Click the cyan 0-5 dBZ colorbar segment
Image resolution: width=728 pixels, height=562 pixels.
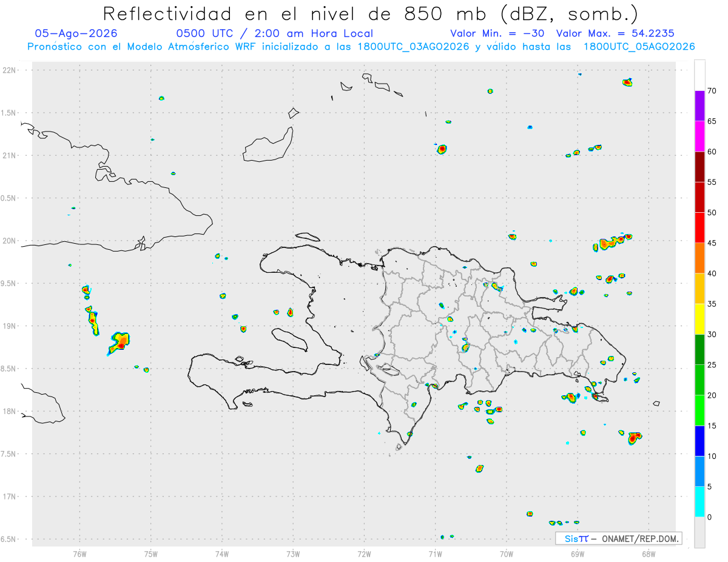(x=699, y=502)
